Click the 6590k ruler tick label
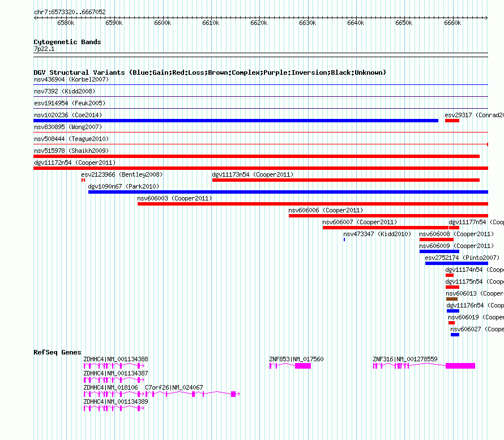 (x=114, y=23)
